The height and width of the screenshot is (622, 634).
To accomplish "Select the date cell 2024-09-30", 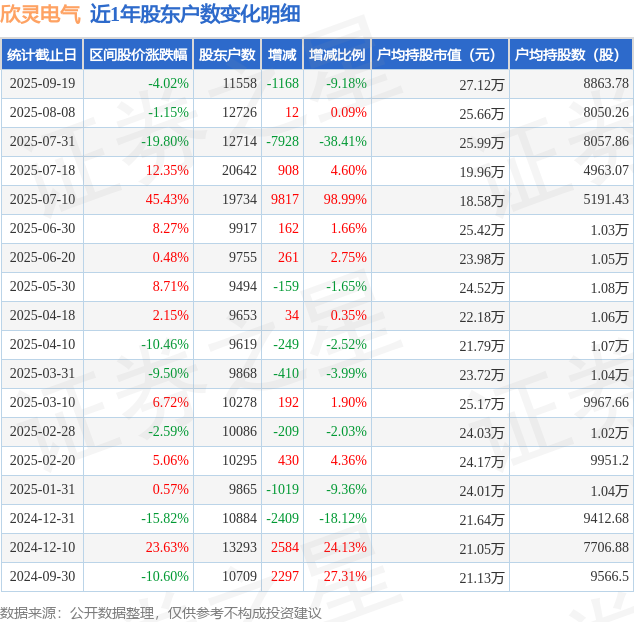I will [42, 576].
